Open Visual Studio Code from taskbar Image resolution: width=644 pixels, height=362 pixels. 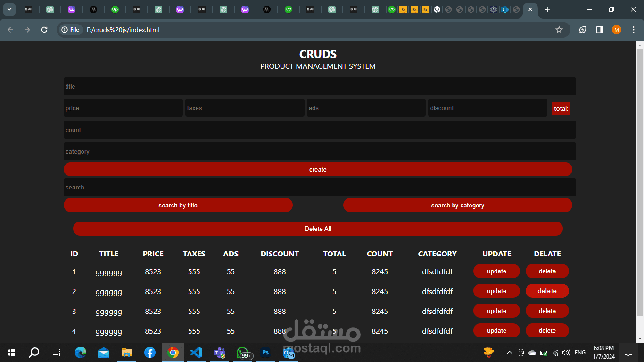(196, 352)
